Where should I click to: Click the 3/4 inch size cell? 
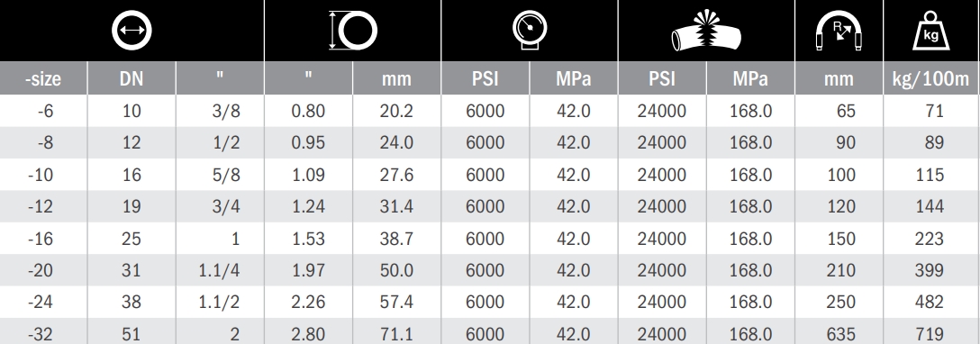220,206
